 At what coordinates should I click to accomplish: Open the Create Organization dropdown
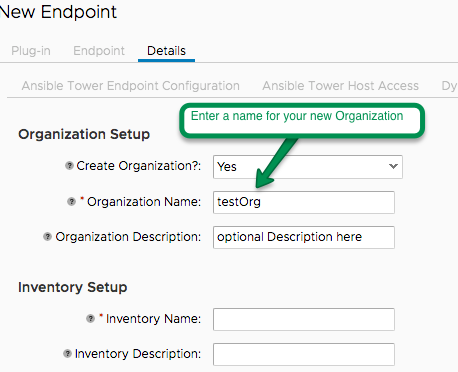pos(308,167)
